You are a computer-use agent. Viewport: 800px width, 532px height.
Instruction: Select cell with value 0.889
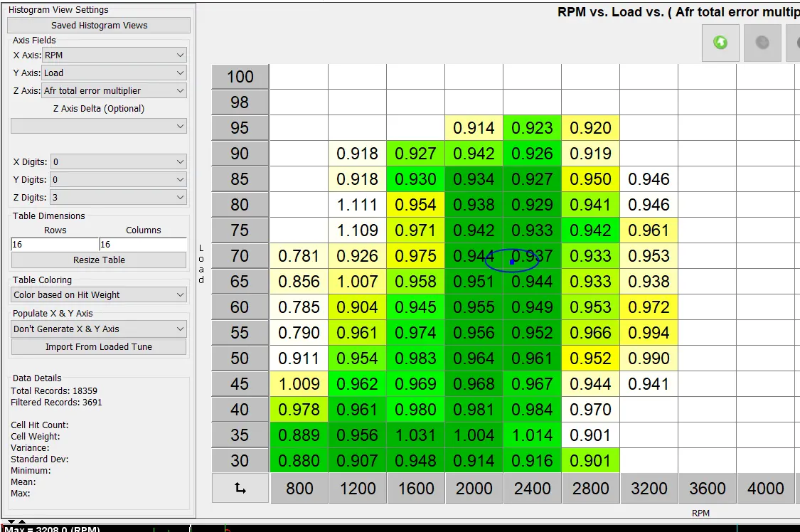pos(299,435)
